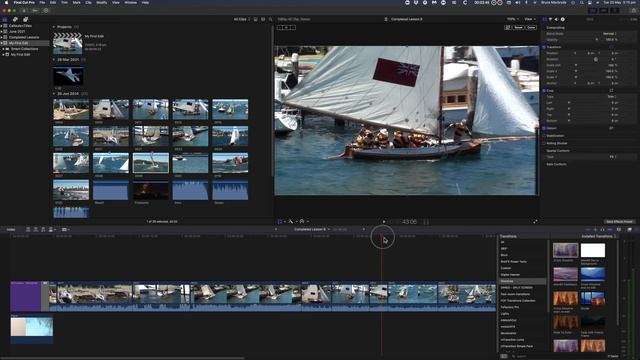Open the Installed Transitions dropdown
Screen dimensions: 640x360
[x=598, y=236]
